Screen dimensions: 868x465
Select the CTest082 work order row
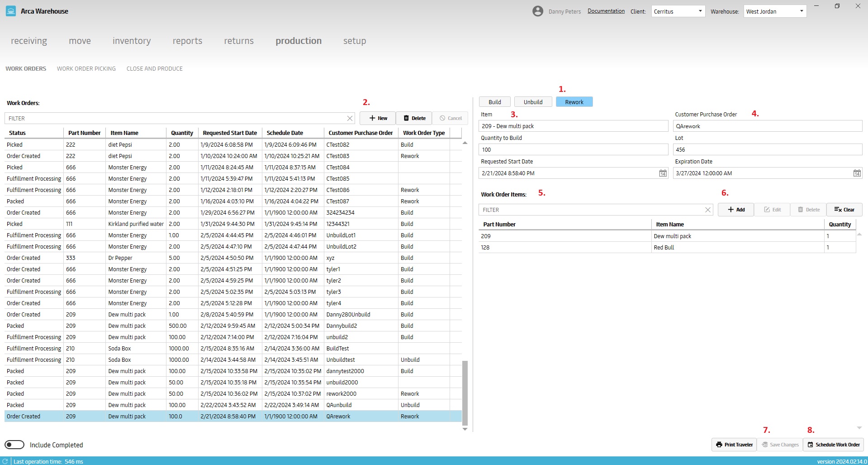233,145
